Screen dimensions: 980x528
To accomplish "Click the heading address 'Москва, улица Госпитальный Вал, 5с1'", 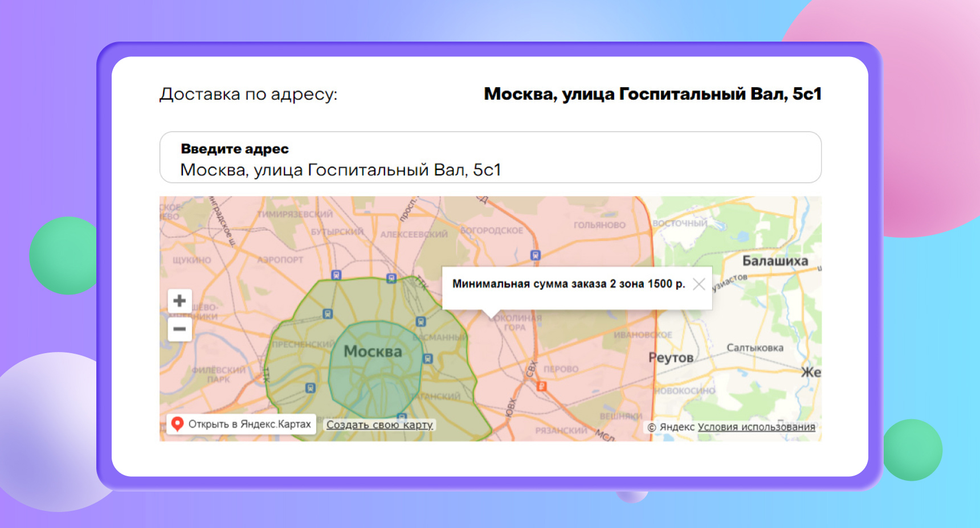I will [x=653, y=94].
